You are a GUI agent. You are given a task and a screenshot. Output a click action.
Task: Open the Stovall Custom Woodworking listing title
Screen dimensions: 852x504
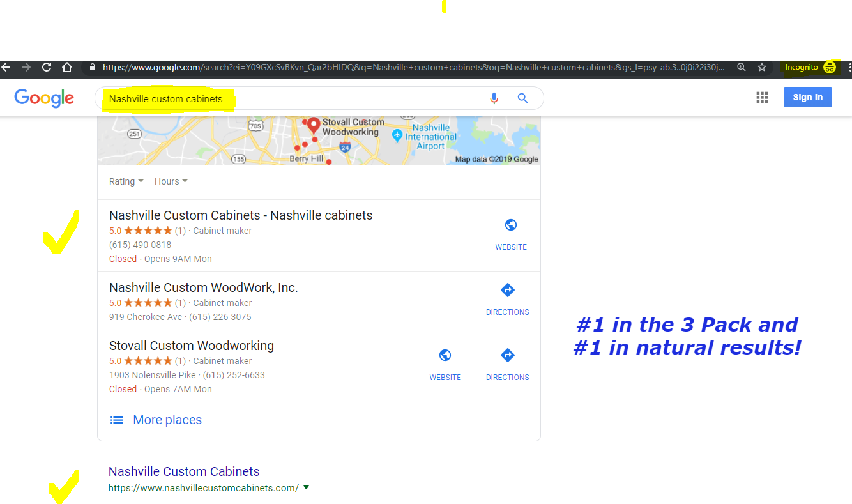click(x=192, y=346)
